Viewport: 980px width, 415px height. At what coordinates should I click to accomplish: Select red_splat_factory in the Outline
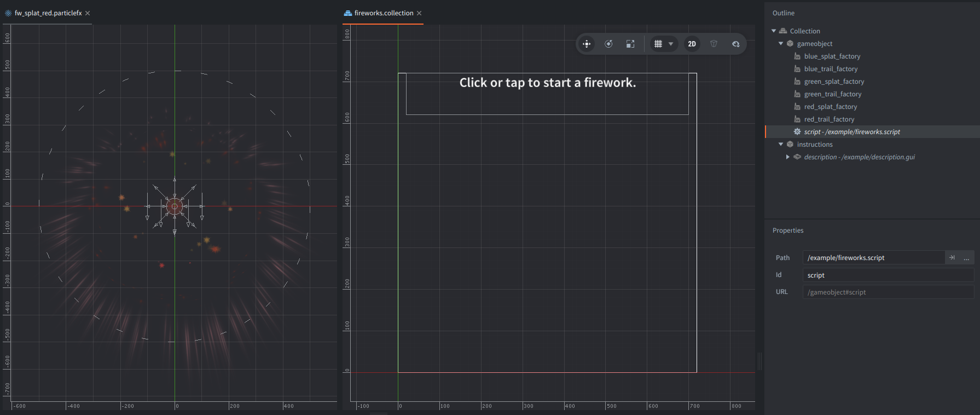pyautogui.click(x=830, y=107)
